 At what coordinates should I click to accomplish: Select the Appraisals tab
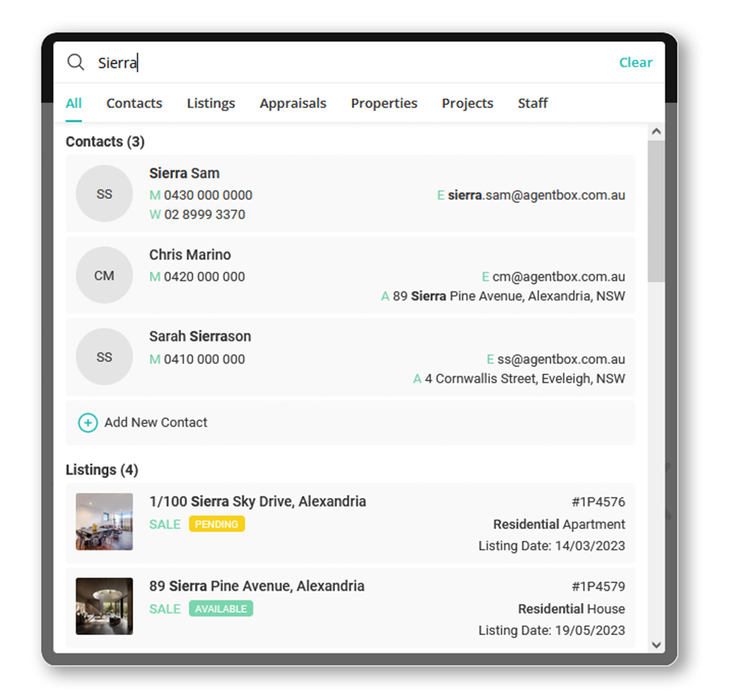pyautogui.click(x=293, y=103)
